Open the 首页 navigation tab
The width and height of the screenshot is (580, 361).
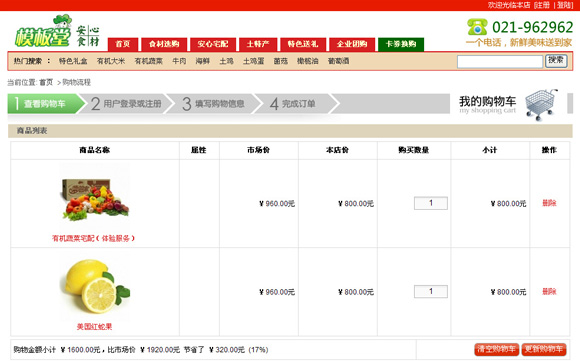click(123, 44)
